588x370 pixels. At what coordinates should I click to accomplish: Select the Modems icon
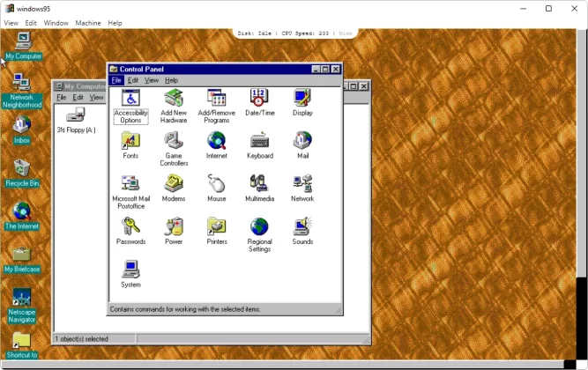(x=174, y=184)
